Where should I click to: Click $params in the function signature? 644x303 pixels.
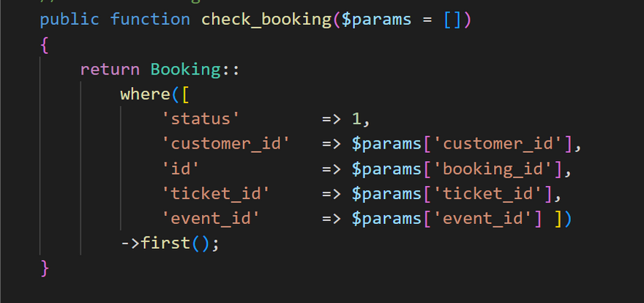pos(380,19)
